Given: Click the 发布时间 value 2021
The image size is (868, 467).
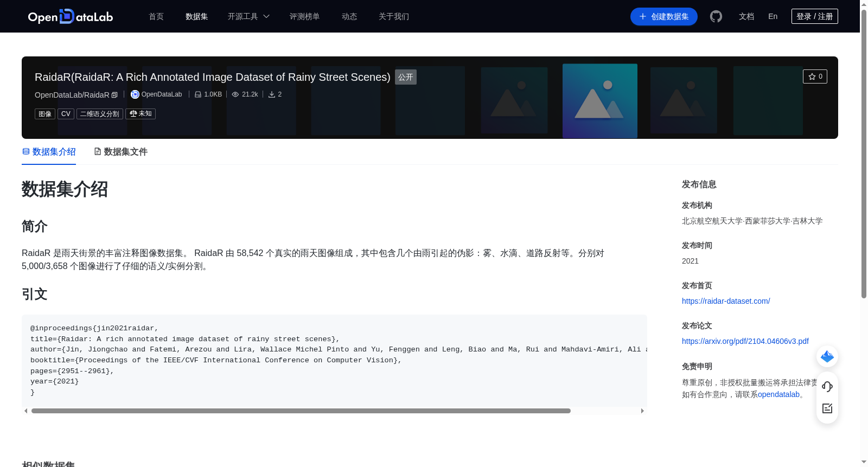Looking at the screenshot, I should tap(690, 261).
